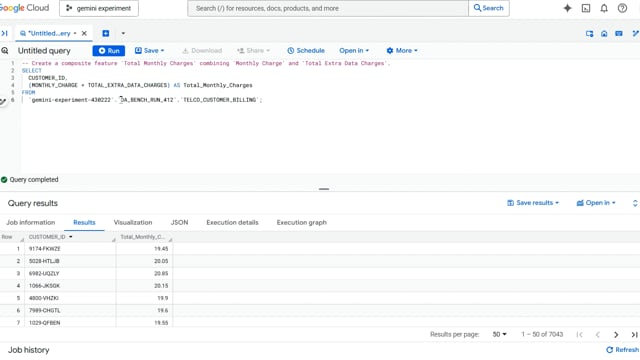This screenshot has width=640, height=360.
Task: Expand the Save results menu
Action: (x=533, y=203)
